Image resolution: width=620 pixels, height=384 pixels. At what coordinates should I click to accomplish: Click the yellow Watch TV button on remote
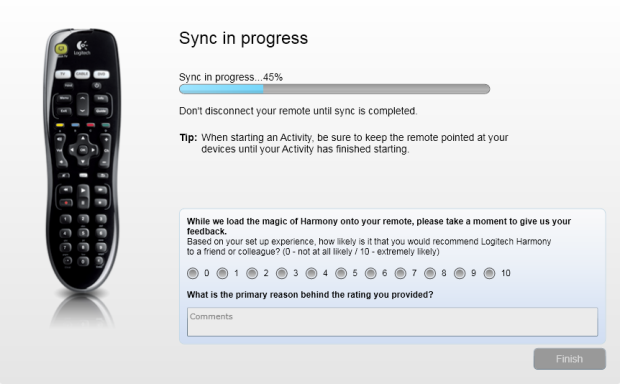coord(61,49)
